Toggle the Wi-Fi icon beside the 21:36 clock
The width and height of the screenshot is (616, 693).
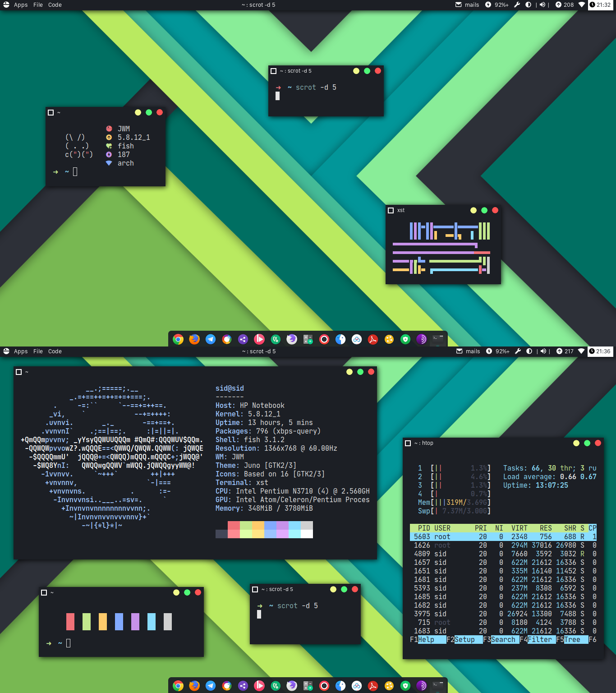tap(581, 351)
